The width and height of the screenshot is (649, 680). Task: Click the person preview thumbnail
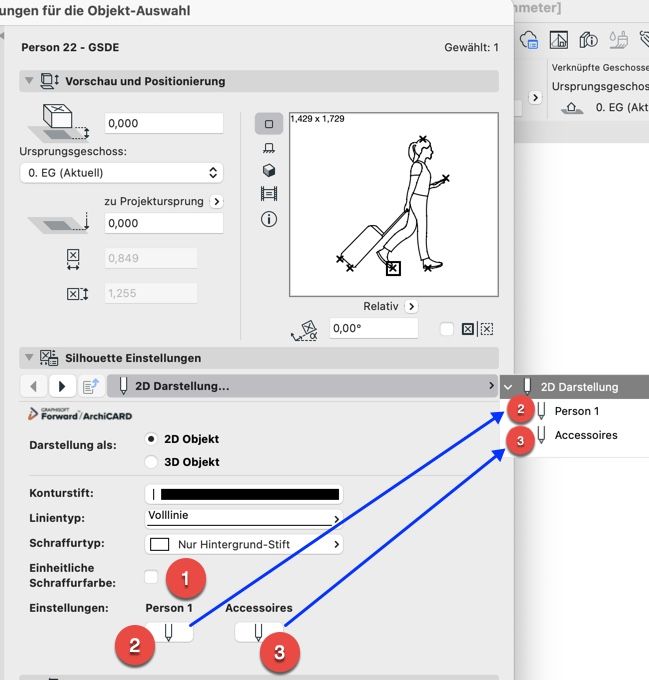click(x=394, y=205)
